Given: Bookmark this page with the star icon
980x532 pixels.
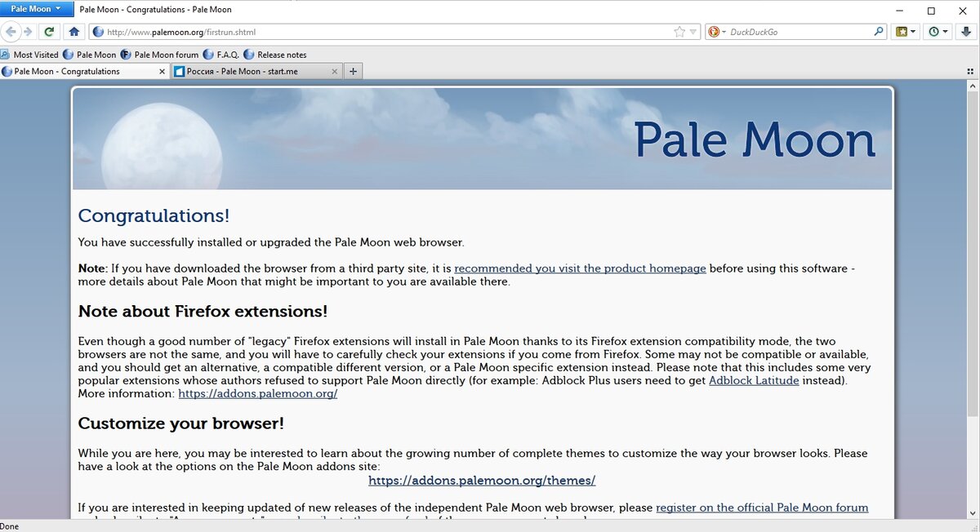Looking at the screenshot, I should [679, 32].
